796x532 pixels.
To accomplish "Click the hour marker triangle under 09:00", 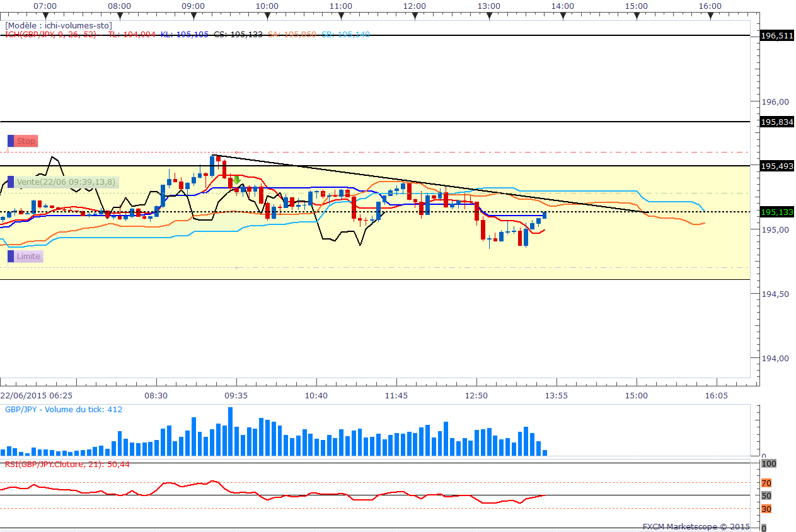I will [x=193, y=16].
